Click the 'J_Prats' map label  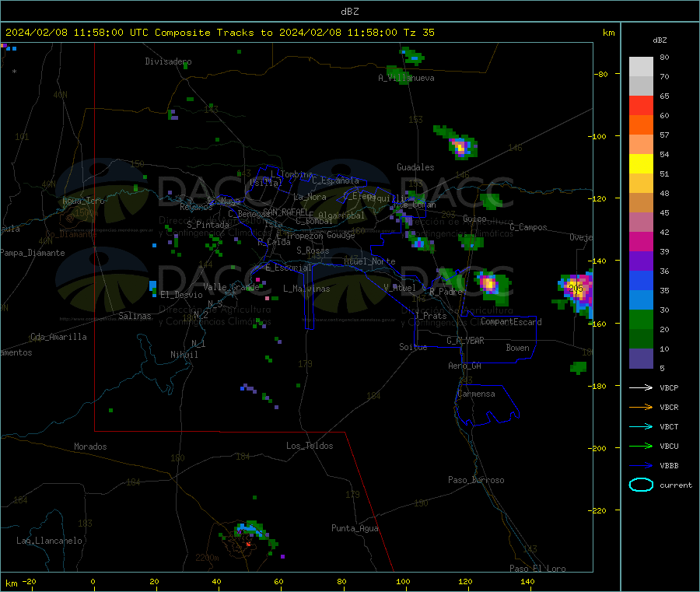(431, 316)
